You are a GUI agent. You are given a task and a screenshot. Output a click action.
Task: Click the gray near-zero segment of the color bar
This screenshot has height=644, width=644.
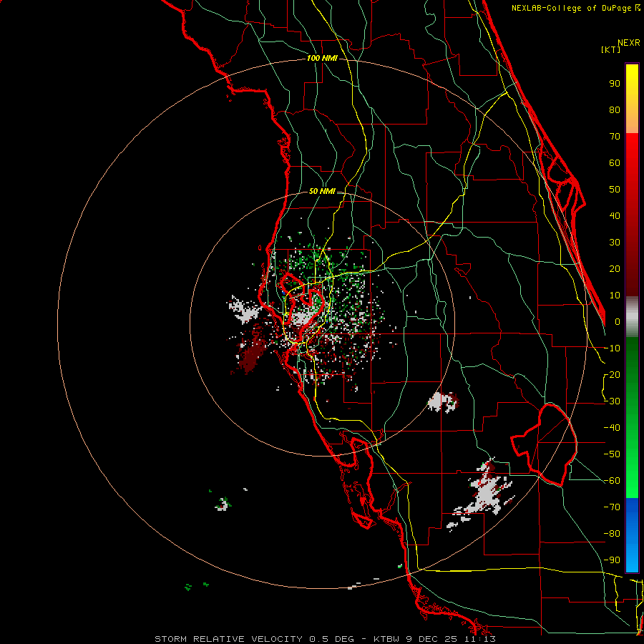[x=632, y=317]
